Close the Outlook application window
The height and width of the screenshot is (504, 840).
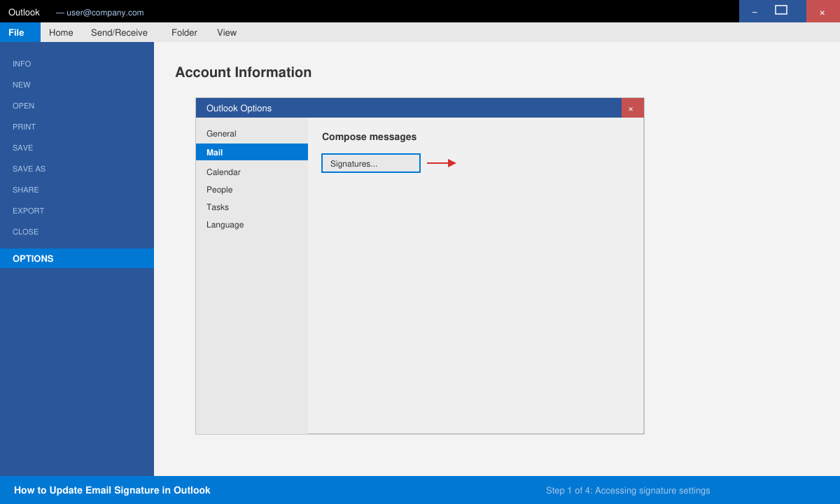(x=822, y=11)
